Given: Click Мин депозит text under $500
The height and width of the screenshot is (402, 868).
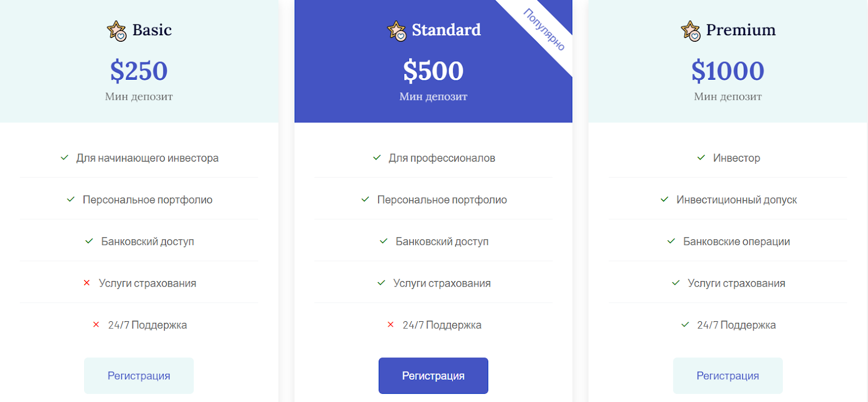Looking at the screenshot, I should click(x=433, y=97).
